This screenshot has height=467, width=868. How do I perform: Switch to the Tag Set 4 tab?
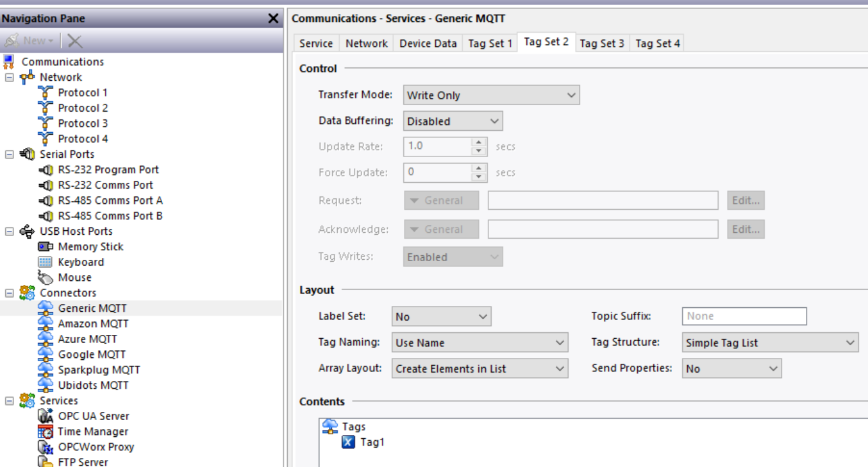tap(658, 43)
